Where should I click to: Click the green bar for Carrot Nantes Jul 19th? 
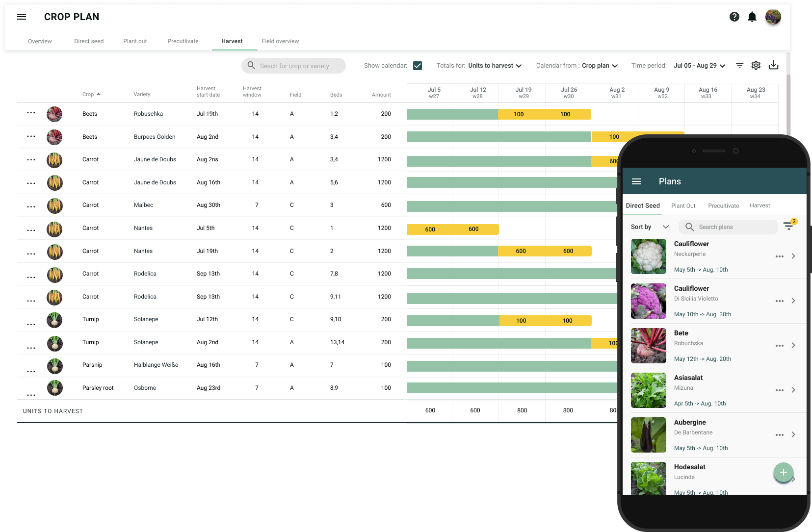(x=452, y=251)
